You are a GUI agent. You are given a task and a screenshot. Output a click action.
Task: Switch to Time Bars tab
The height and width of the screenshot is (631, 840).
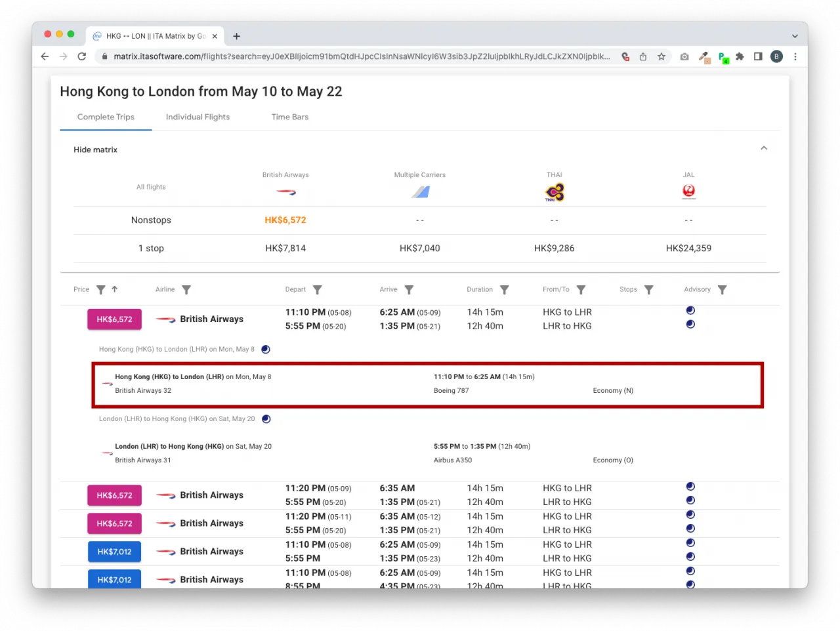click(290, 117)
